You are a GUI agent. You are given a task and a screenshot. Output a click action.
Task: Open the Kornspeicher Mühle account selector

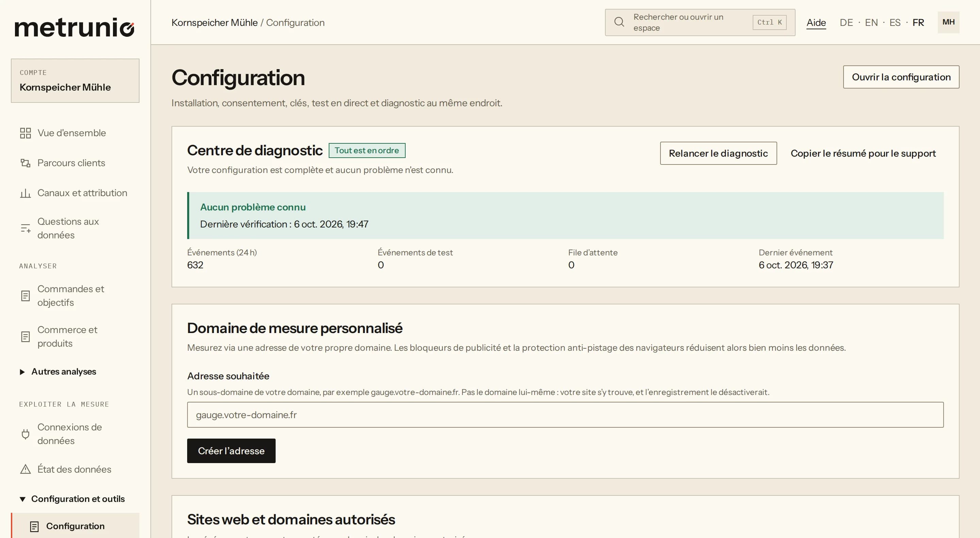(75, 81)
